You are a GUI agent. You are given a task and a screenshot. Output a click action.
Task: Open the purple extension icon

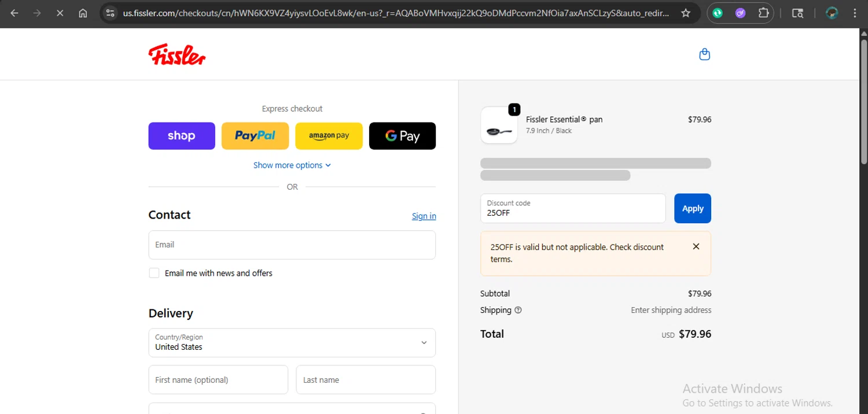(x=740, y=13)
